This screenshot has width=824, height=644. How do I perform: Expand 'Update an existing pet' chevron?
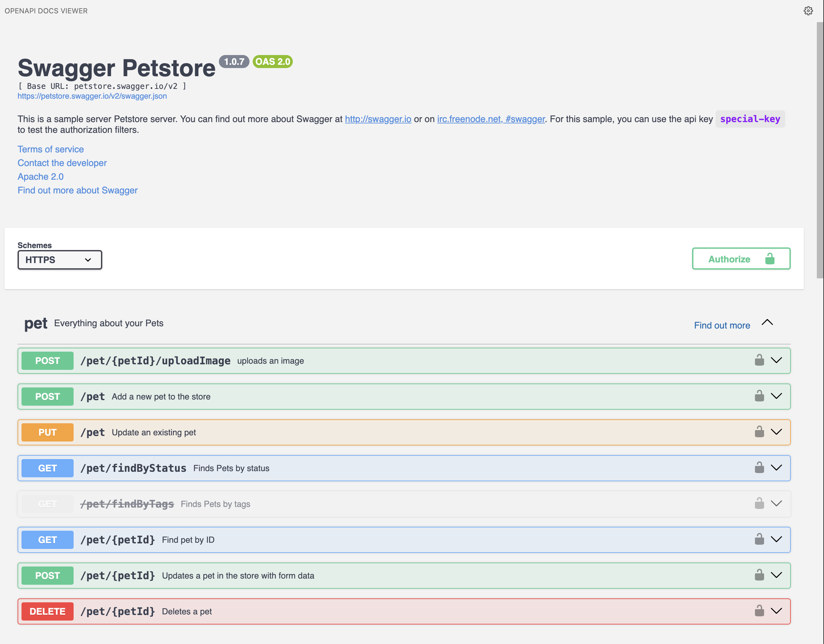[776, 432]
